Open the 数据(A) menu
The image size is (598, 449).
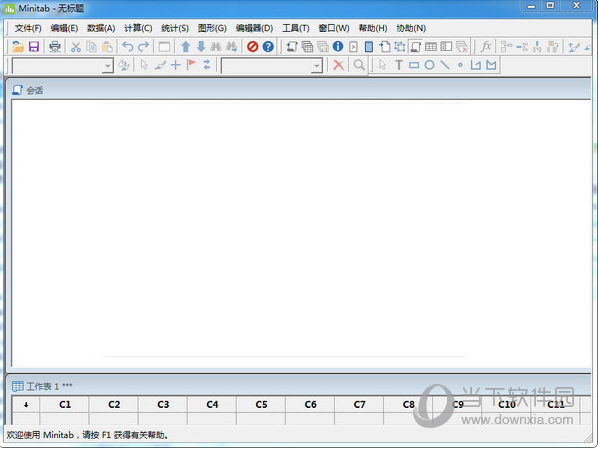[x=101, y=28]
